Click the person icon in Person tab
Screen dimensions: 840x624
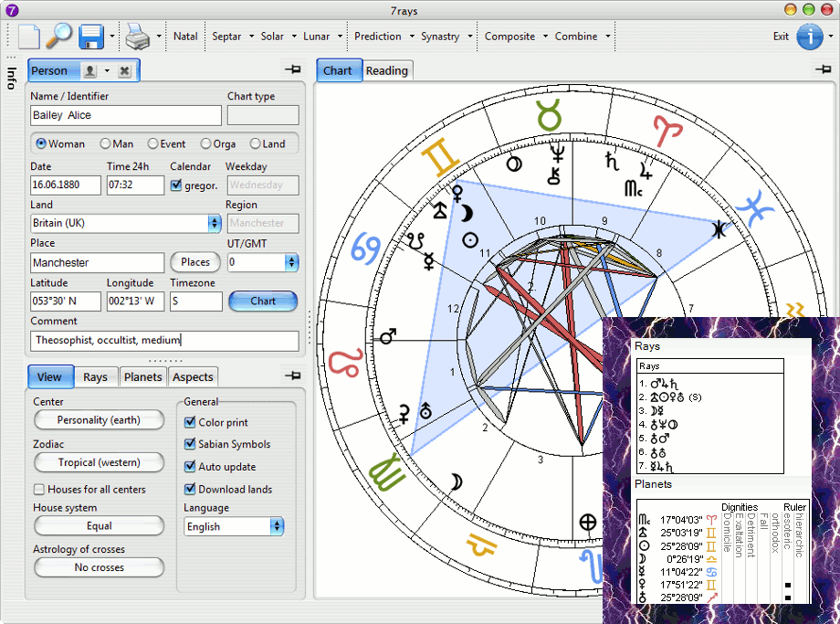click(89, 71)
